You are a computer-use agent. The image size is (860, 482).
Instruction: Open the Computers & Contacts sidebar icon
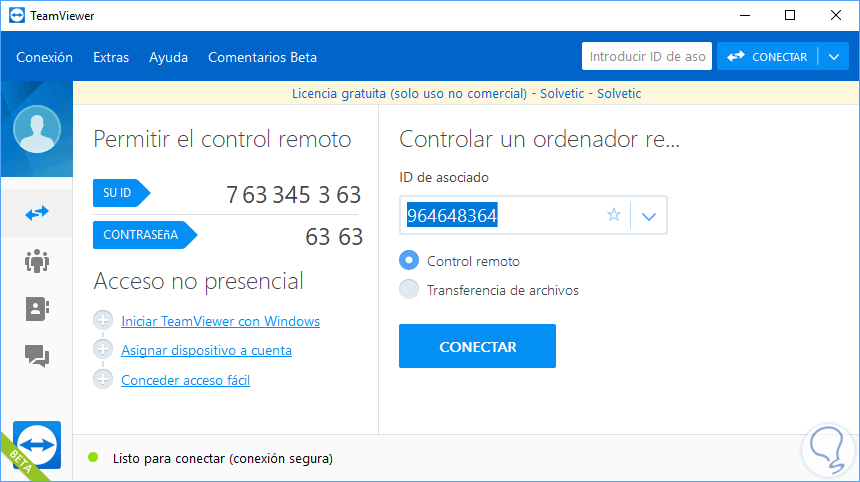37,309
